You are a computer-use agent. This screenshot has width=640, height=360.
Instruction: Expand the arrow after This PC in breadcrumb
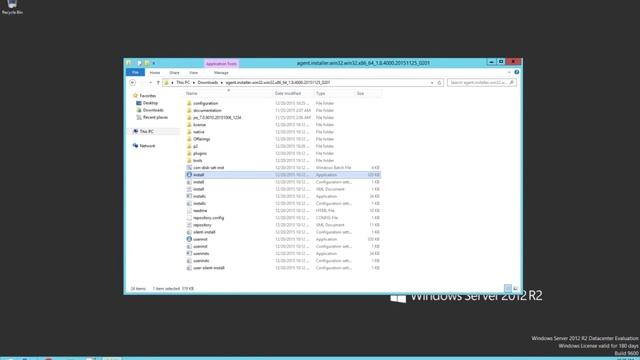pyautogui.click(x=194, y=83)
